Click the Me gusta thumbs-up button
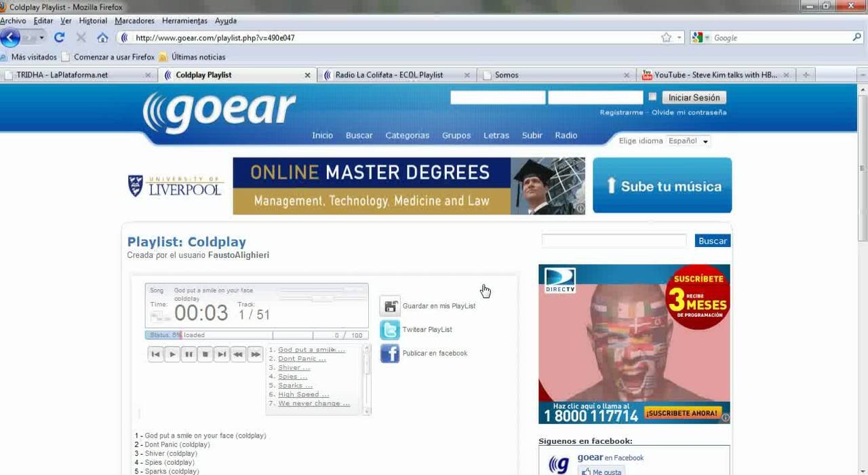868x475 pixels. [601, 471]
